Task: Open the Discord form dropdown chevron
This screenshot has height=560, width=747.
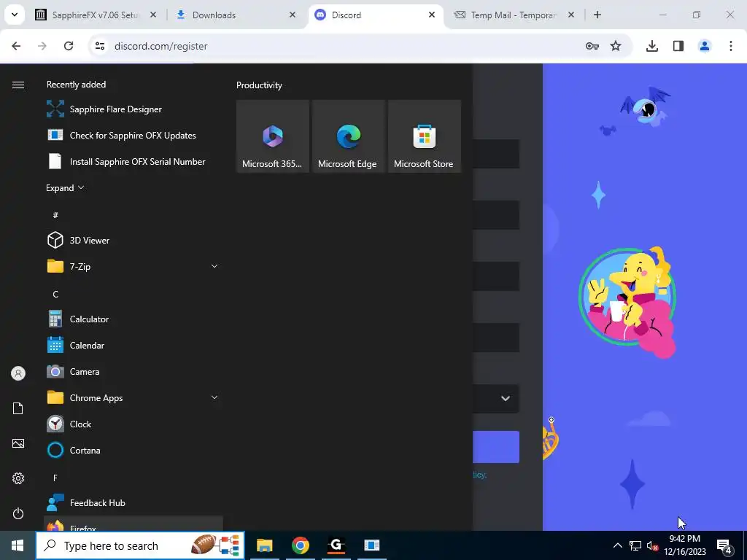Action: 506,399
